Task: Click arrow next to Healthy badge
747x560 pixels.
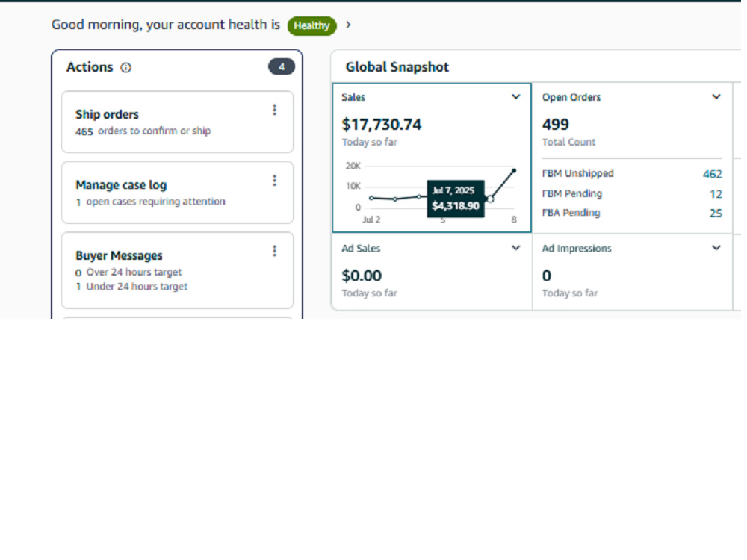Action: click(x=348, y=25)
